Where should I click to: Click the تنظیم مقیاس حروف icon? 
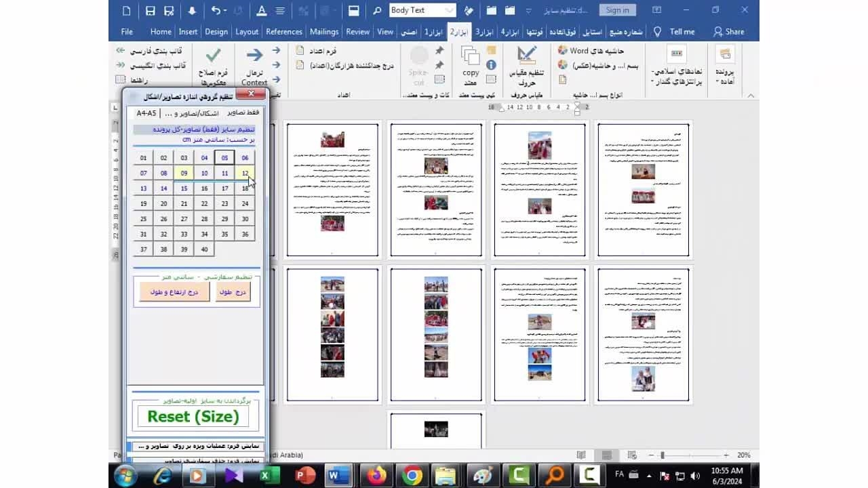point(526,56)
